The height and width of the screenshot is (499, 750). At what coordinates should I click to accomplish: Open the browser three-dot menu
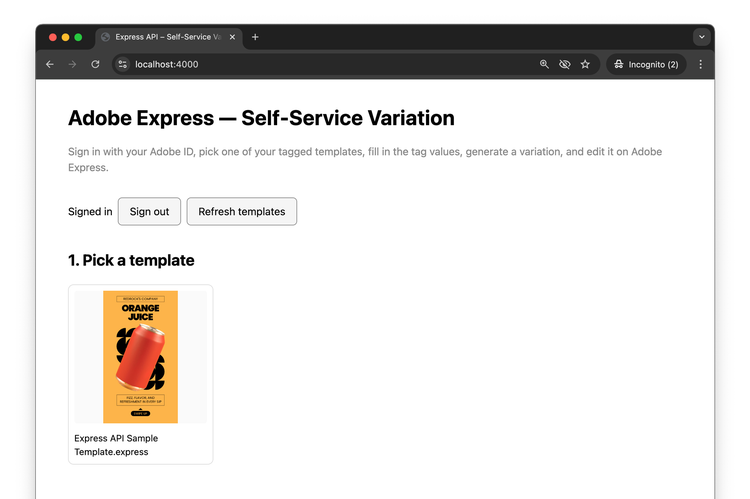tap(700, 64)
